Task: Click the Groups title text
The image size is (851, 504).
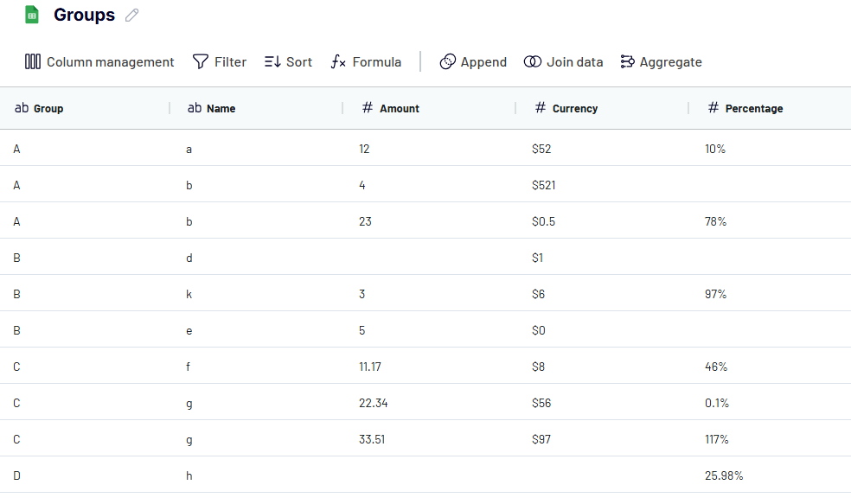Action: tap(84, 15)
